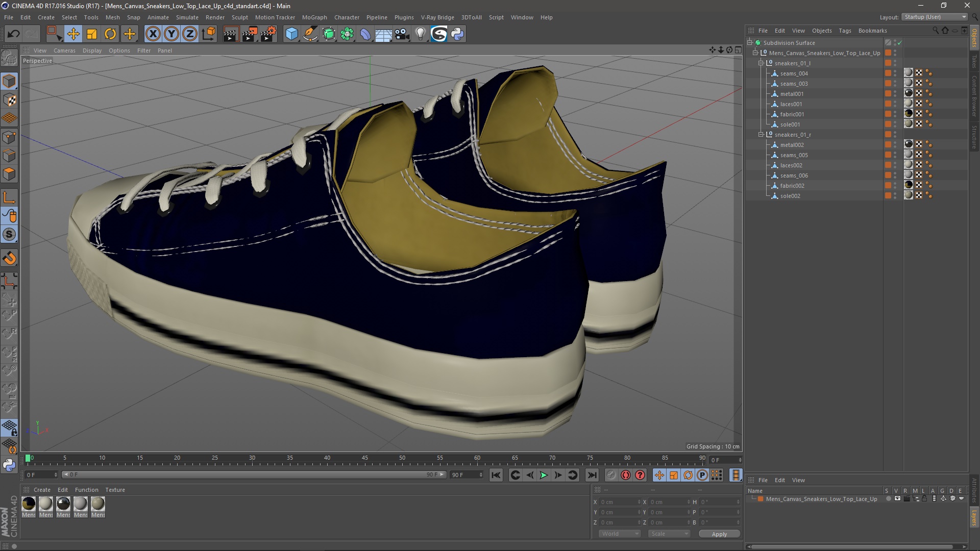Open the File menu in main menu bar
The image size is (980, 551).
click(x=9, y=17)
